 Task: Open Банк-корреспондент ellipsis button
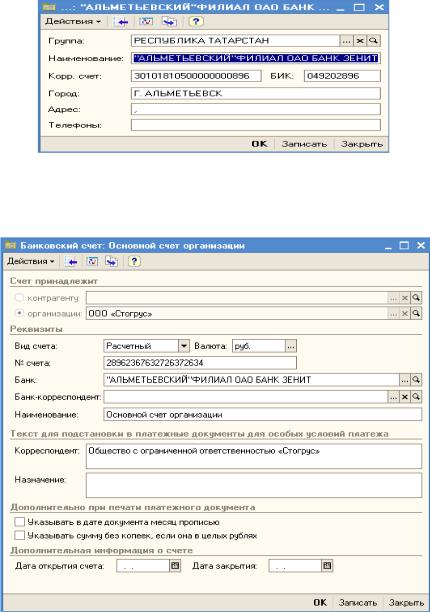[x=393, y=397]
